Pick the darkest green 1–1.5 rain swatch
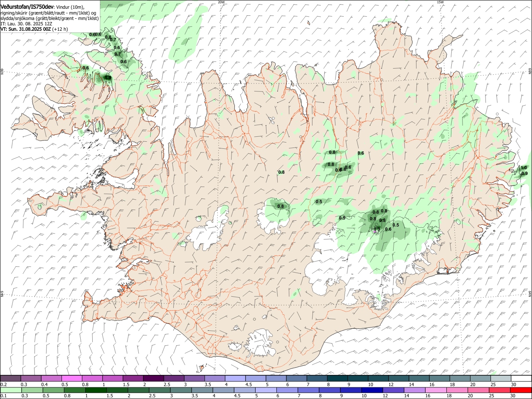This screenshot has height=399, width=532. click(96, 390)
